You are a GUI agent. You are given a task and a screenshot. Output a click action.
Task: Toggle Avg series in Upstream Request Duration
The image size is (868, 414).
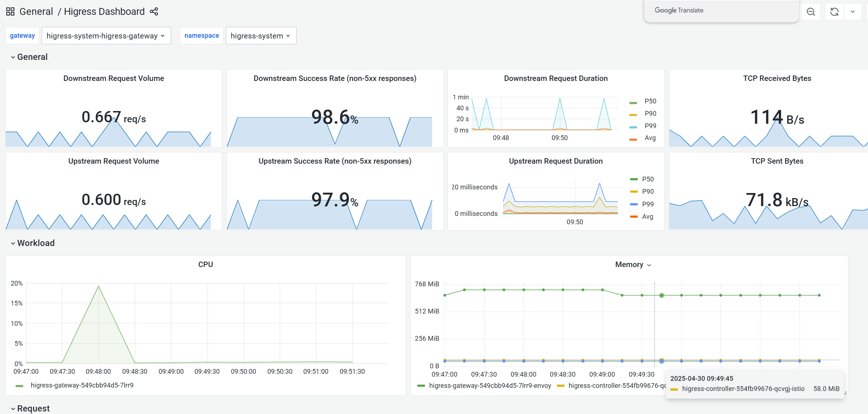(x=647, y=217)
